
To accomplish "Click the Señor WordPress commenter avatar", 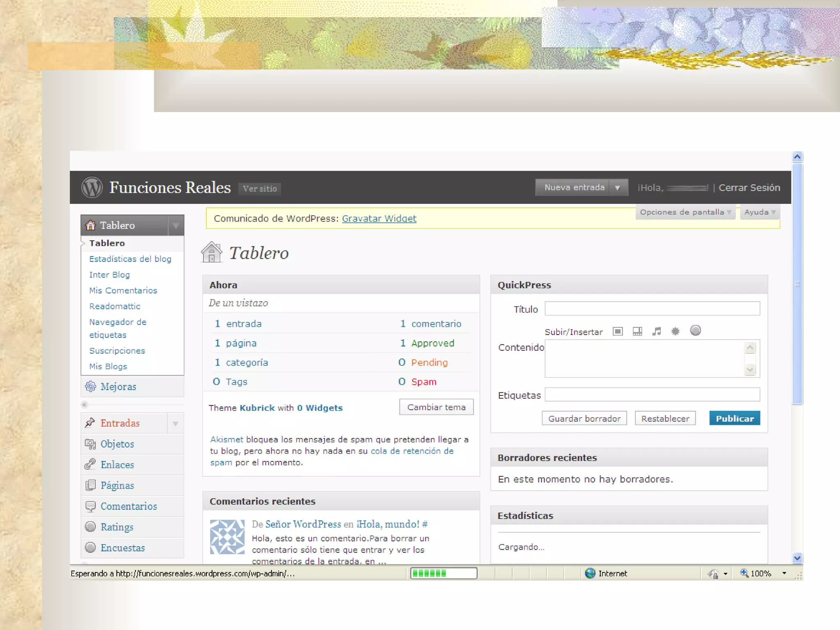I will (227, 536).
